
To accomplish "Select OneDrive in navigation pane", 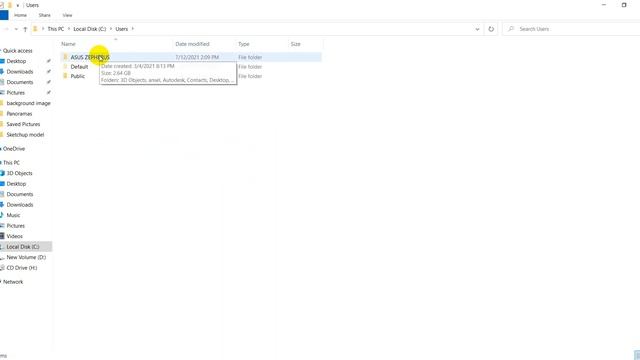I will [14, 149].
